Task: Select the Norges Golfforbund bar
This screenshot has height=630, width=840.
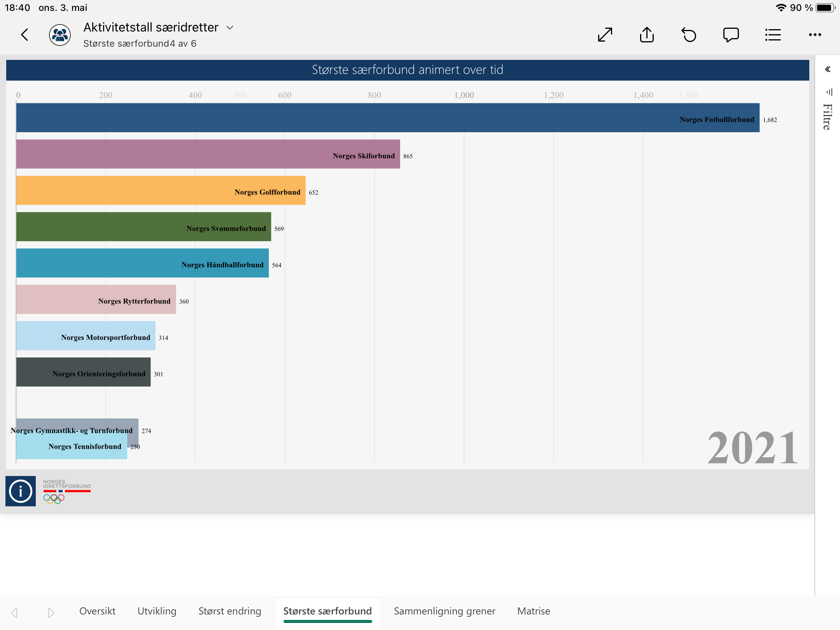Action: (161, 190)
